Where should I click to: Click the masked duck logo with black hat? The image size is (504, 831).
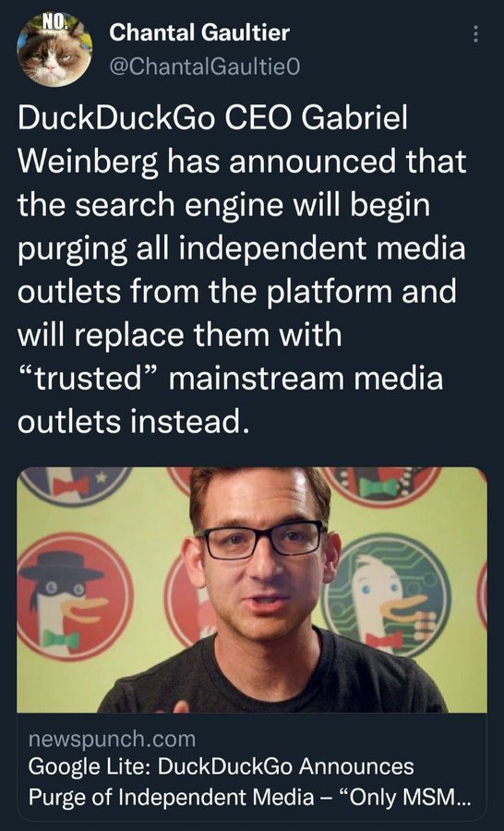74,596
